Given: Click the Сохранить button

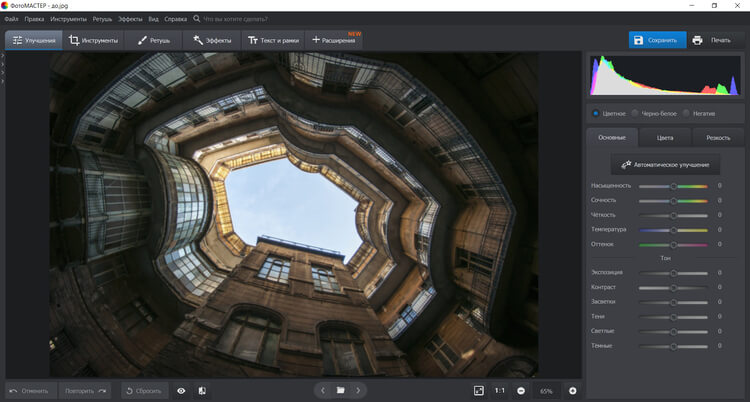Looking at the screenshot, I should point(656,40).
